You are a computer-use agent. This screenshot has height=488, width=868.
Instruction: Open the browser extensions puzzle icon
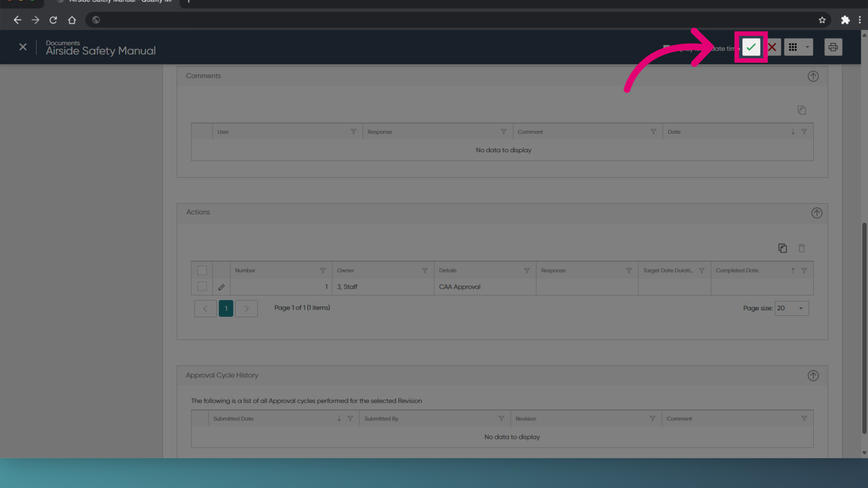click(x=845, y=20)
